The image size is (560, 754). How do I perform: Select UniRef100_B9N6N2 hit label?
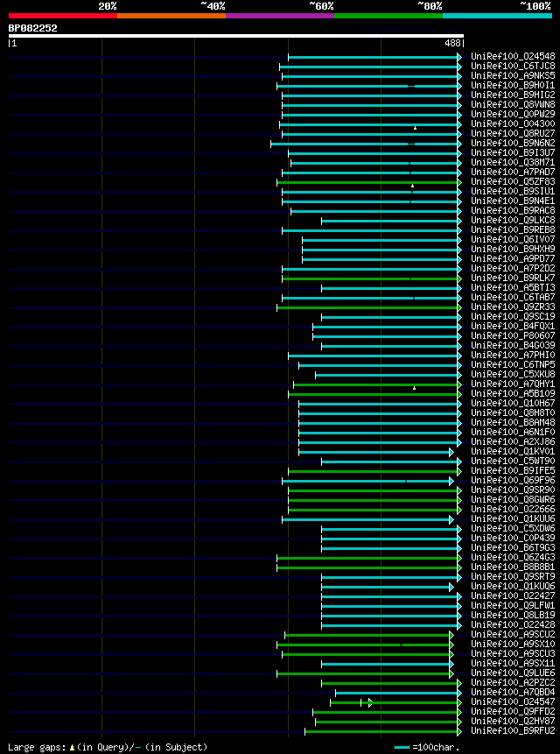click(513, 144)
